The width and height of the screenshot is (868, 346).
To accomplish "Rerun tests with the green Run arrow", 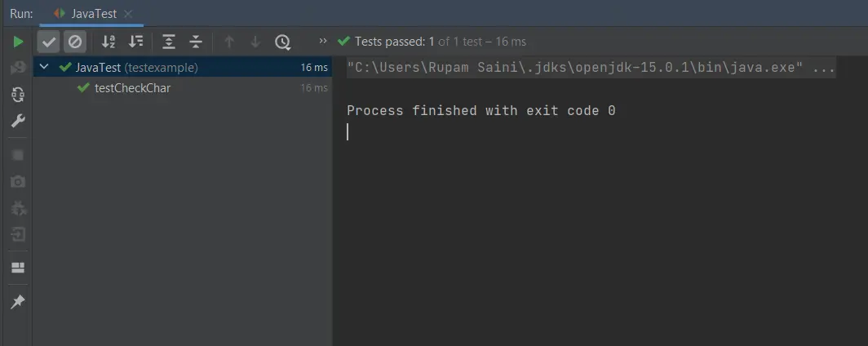I will pos(18,42).
